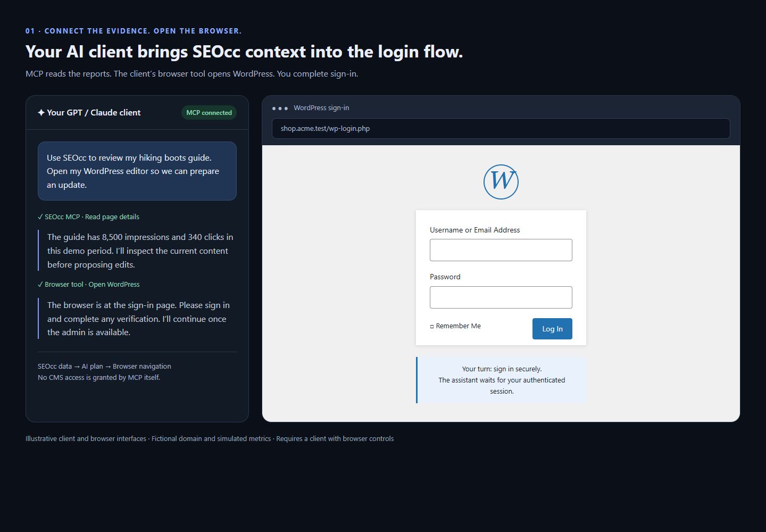Click the Your turn: sign in securely notice
This screenshot has width=766, height=532.
click(501, 380)
